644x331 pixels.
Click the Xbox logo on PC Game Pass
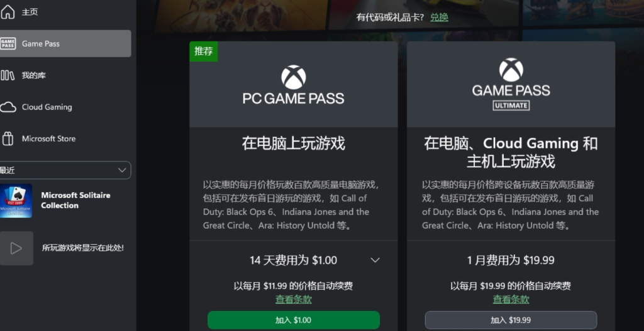point(293,77)
